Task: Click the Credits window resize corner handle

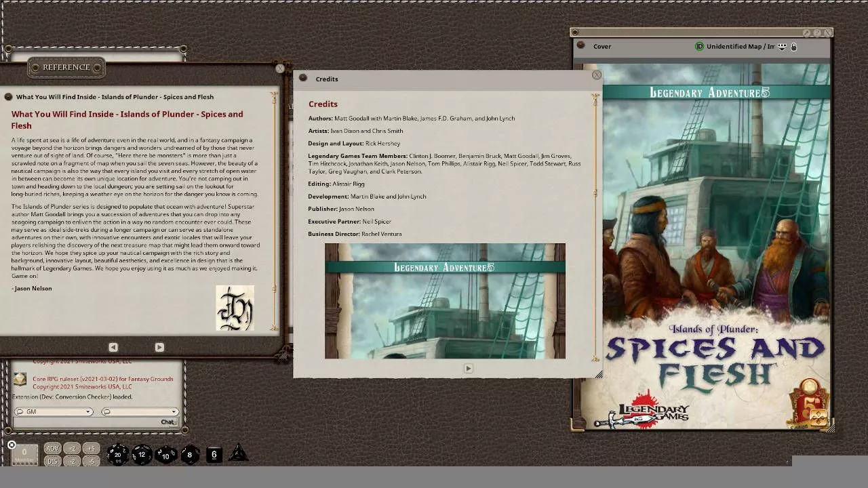Action: [598, 373]
